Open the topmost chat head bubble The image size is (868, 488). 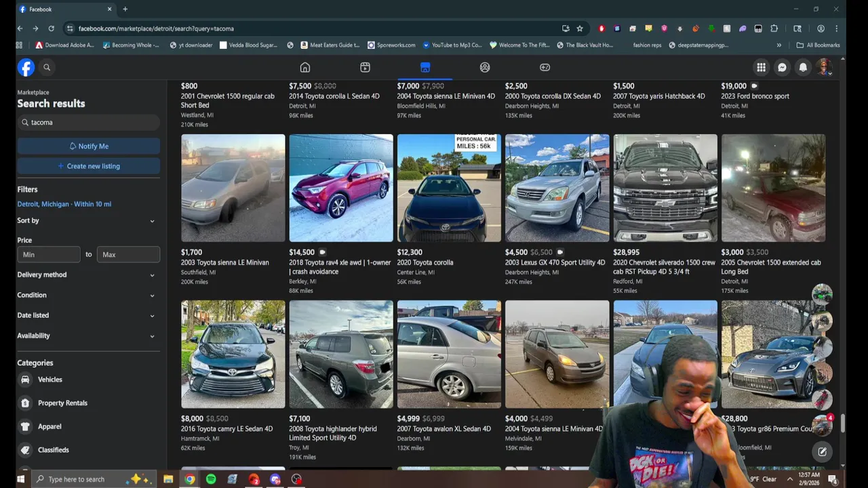point(822,295)
